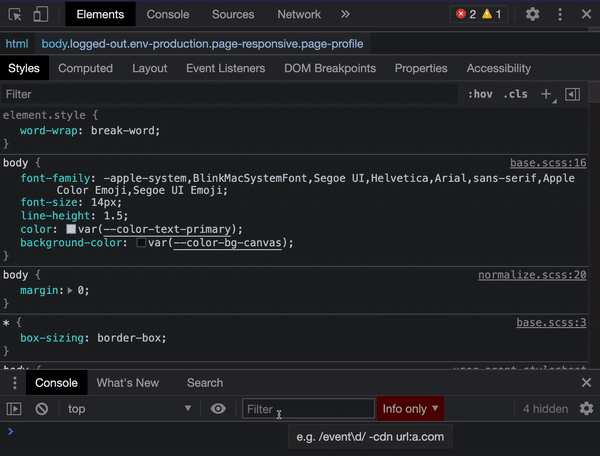Open the Search drawer tab

point(205,383)
